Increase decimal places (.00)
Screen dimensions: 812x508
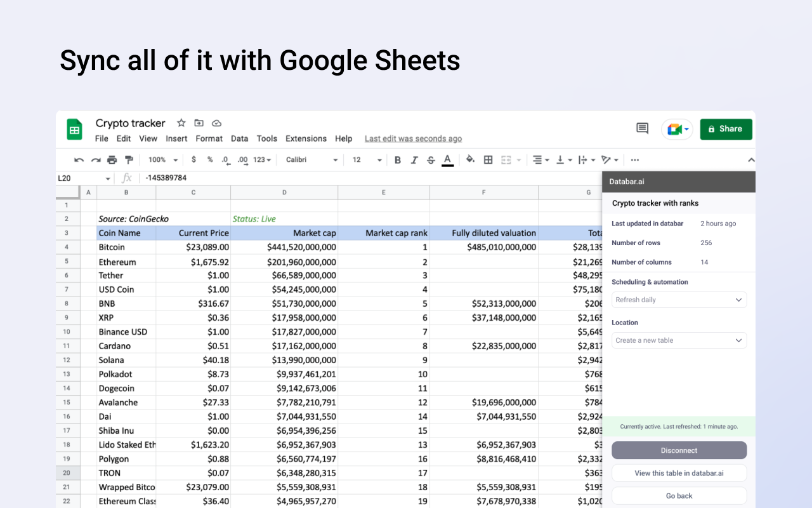pos(242,160)
